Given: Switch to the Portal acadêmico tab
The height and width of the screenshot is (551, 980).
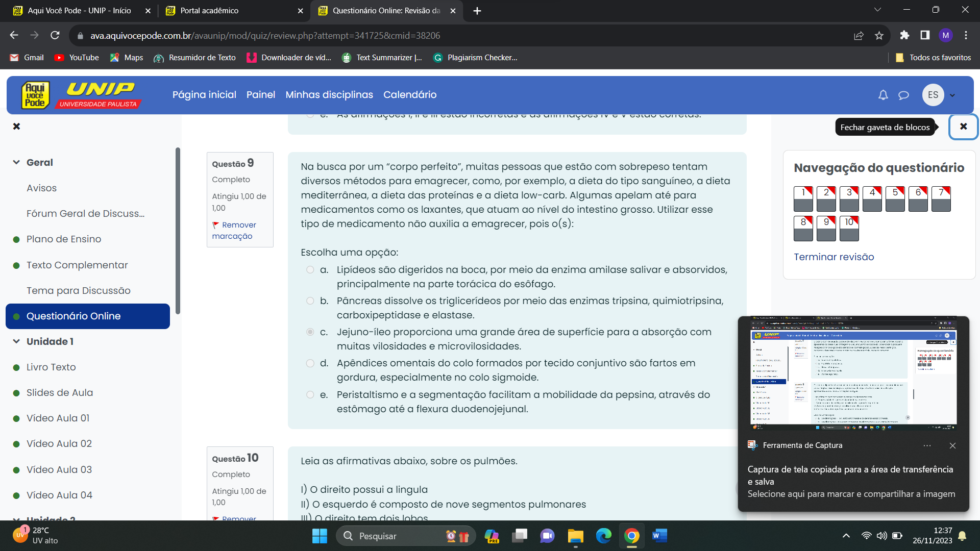Looking at the screenshot, I should tap(209, 10).
